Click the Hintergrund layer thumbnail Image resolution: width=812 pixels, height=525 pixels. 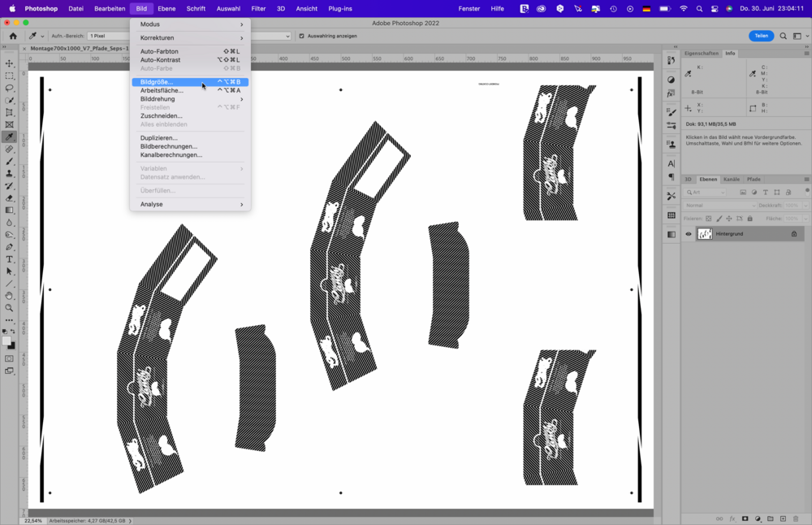tap(705, 234)
